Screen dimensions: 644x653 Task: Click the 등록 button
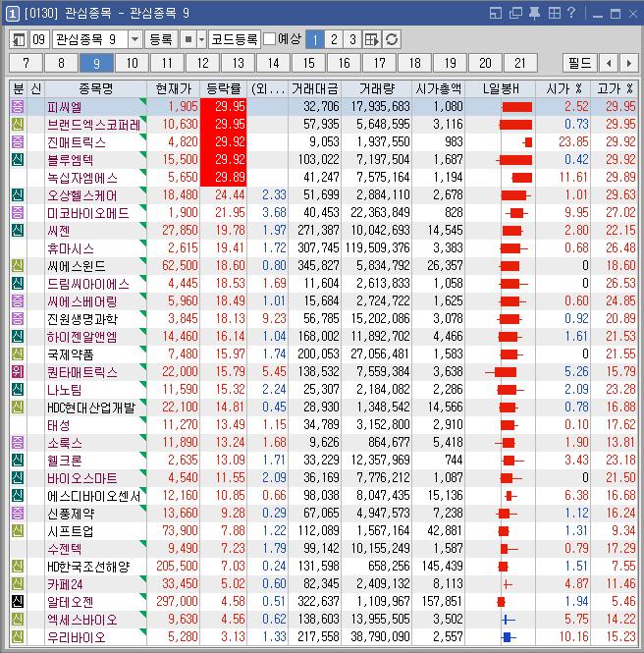pyautogui.click(x=161, y=39)
